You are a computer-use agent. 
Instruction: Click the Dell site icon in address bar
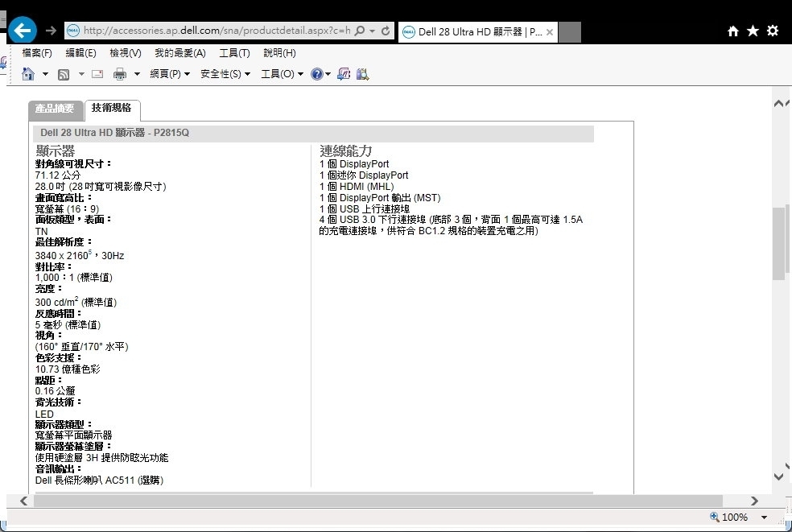click(73, 31)
